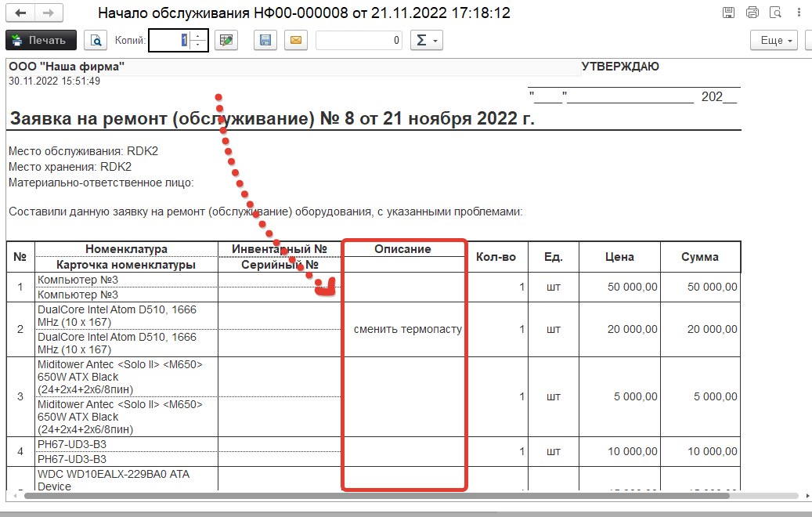The width and height of the screenshot is (812, 517).
Task: Click the horizontal scrollbar at bottom
Action: click(376, 496)
